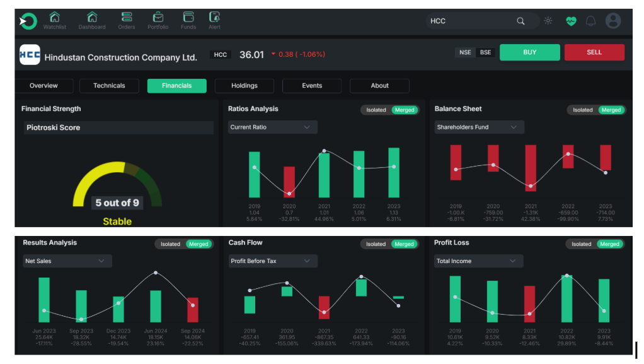Select Isolated in Cash Flow
The image size is (644, 364).
[x=376, y=244]
